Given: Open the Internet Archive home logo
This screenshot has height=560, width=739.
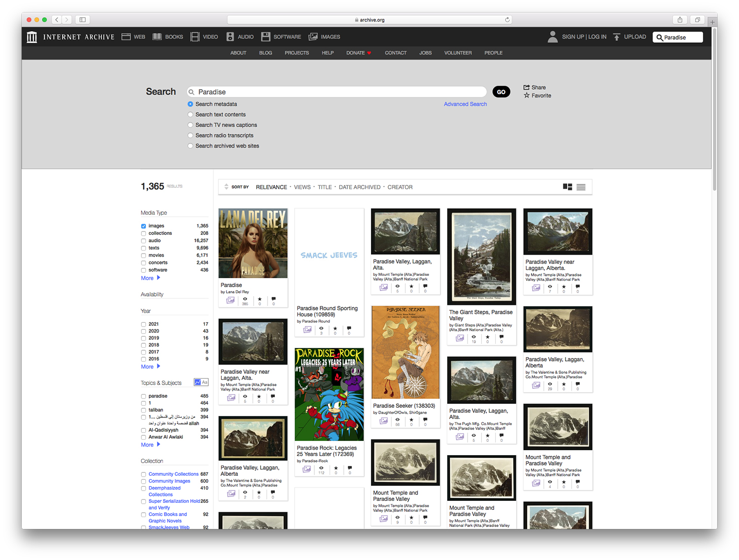Looking at the screenshot, I should (x=32, y=37).
